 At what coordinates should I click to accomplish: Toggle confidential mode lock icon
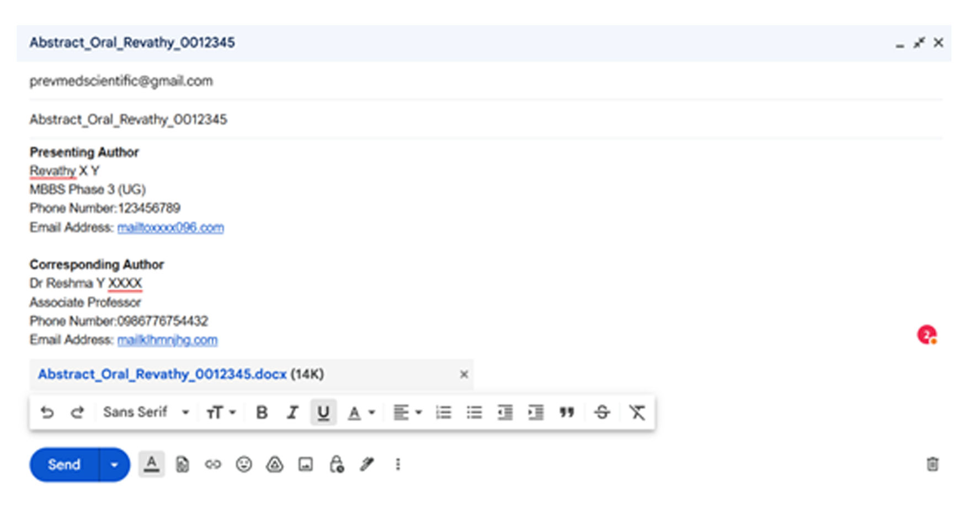pos(337,465)
